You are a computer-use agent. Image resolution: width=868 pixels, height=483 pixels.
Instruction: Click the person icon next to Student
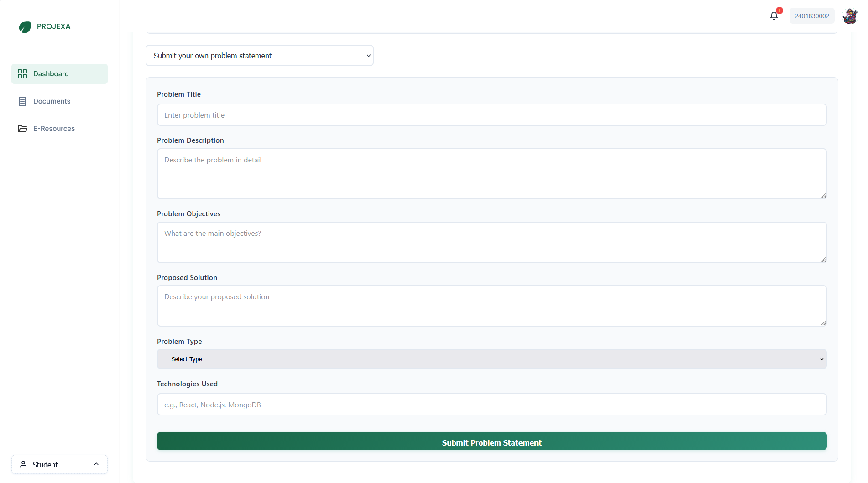coord(23,464)
